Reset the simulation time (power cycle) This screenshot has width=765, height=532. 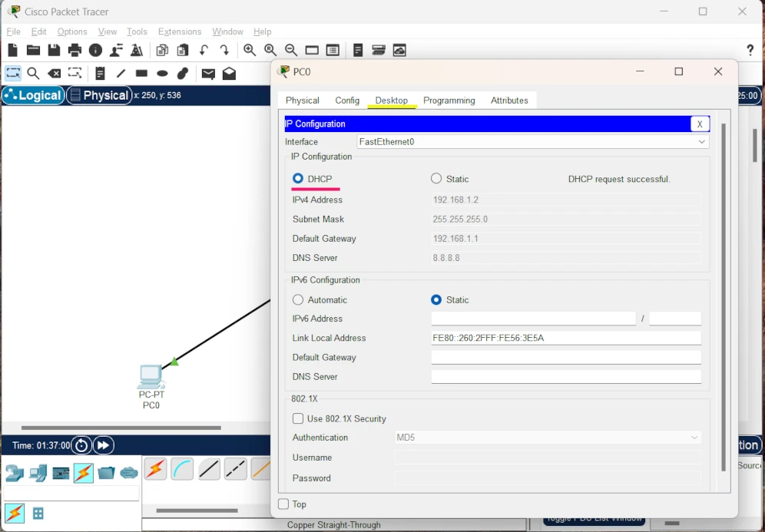pos(81,445)
